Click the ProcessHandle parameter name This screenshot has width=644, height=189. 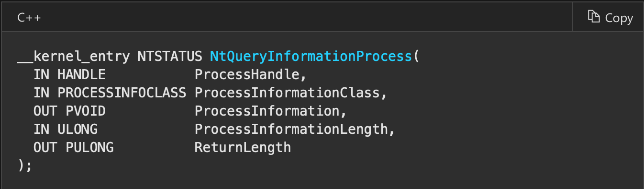coord(246,75)
